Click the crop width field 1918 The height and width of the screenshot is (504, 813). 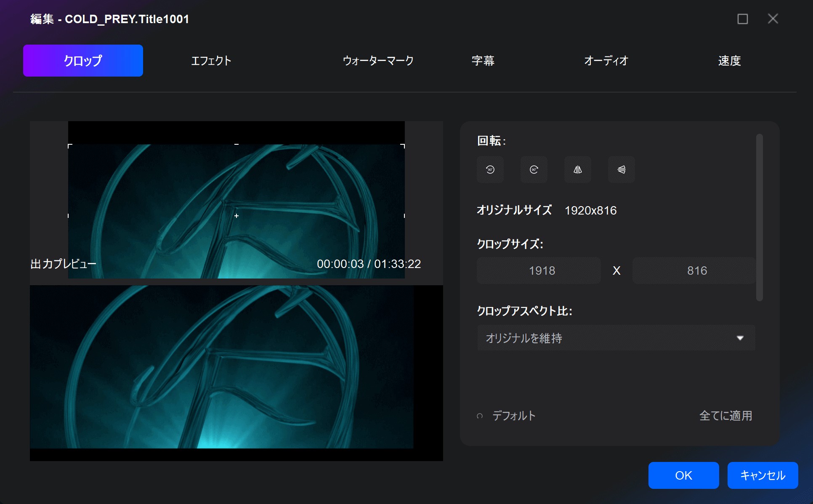[539, 271]
